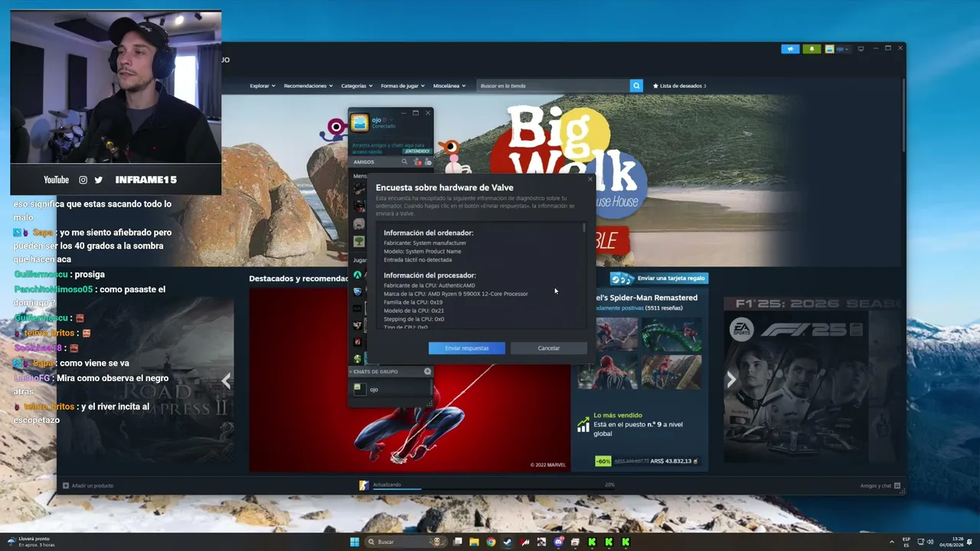Viewport: 980px width, 551px height.
Task: Click Enviar una tarjeta regalo button
Action: (659, 278)
